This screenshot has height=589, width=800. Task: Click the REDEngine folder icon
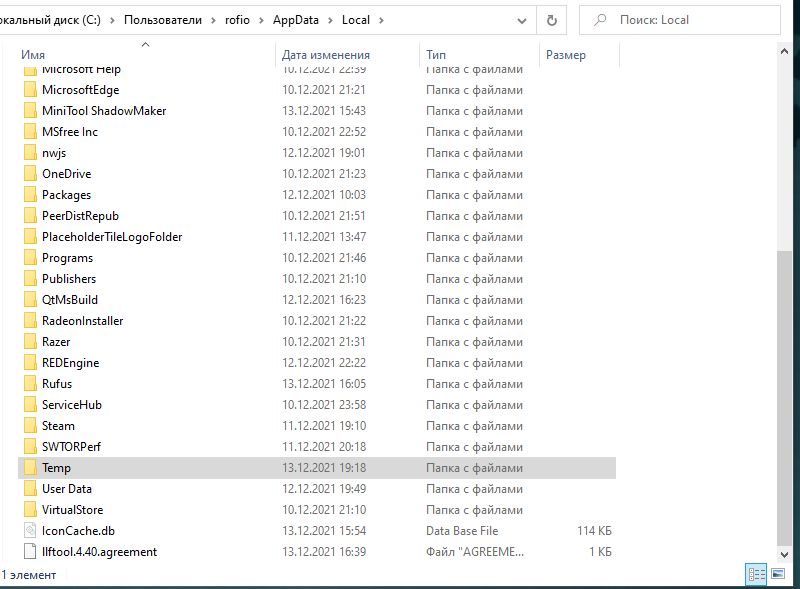pos(30,363)
